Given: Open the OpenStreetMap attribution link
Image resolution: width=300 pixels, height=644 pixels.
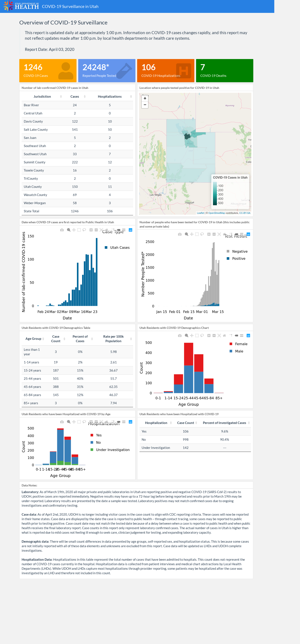Looking at the screenshot, I should click(216, 213).
